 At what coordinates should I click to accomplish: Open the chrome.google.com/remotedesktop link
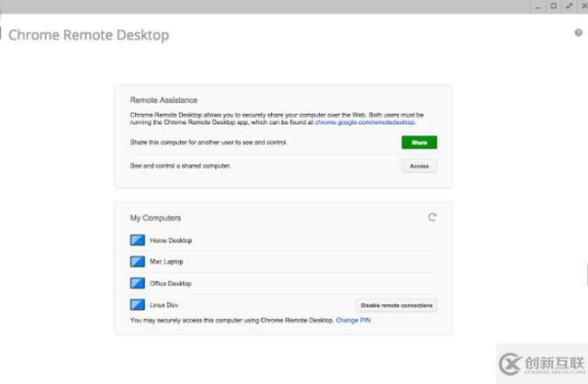coord(365,121)
